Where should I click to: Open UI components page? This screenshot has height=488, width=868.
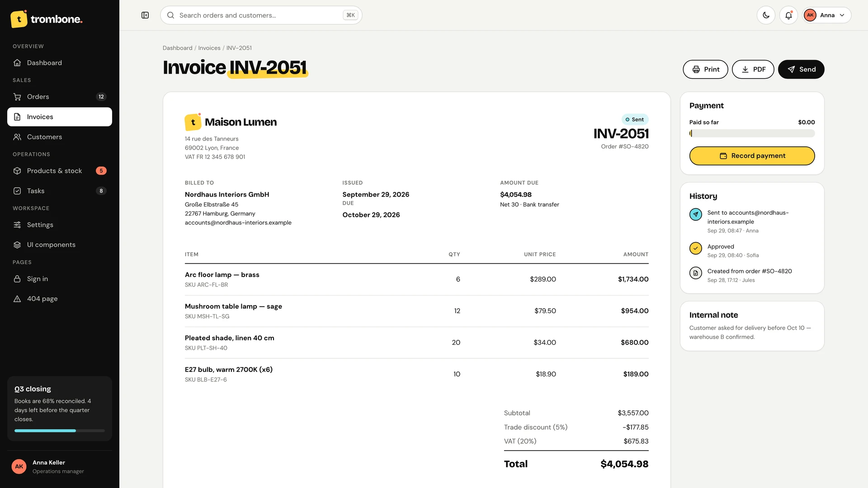pos(60,244)
